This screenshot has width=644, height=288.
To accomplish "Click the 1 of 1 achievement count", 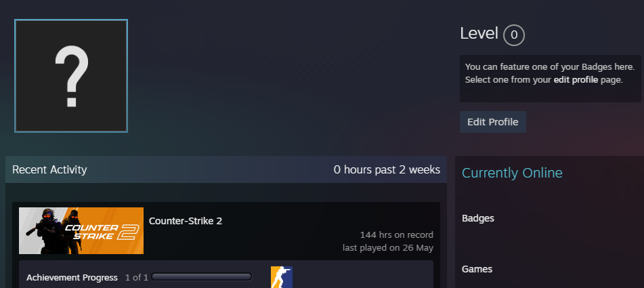I will (136, 278).
